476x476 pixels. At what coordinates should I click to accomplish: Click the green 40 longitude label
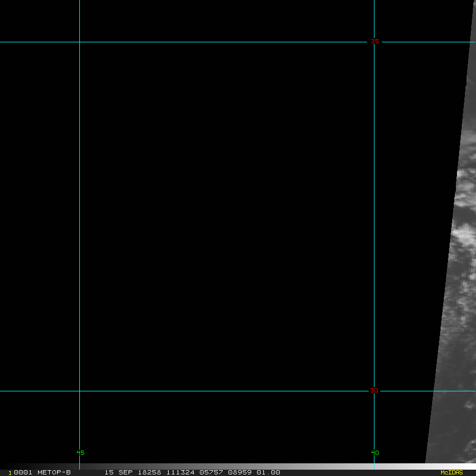pyautogui.click(x=375, y=452)
